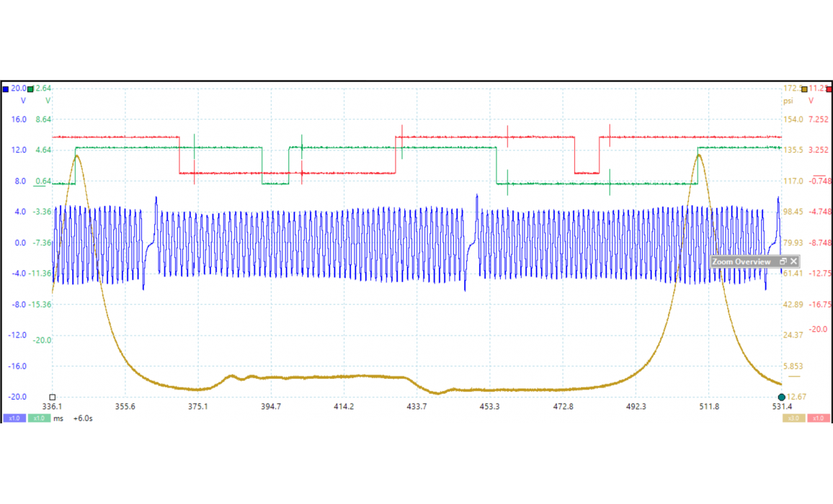Viewport: 833px width, 504px height.
Task: Click the blue channel A color square
Action: 6,89
